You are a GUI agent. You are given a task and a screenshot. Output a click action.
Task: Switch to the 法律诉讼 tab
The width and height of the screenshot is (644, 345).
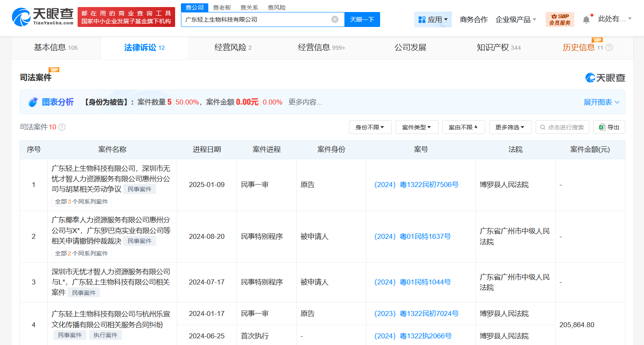point(144,47)
